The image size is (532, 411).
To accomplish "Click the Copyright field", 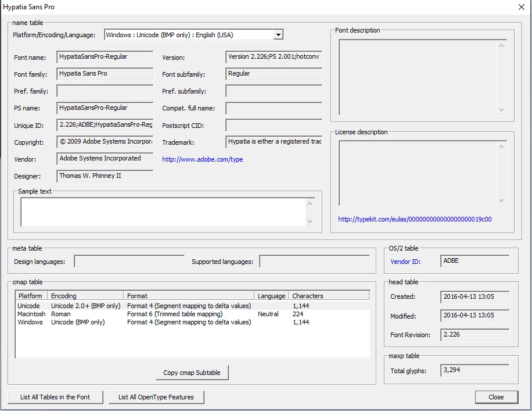I will (105, 142).
